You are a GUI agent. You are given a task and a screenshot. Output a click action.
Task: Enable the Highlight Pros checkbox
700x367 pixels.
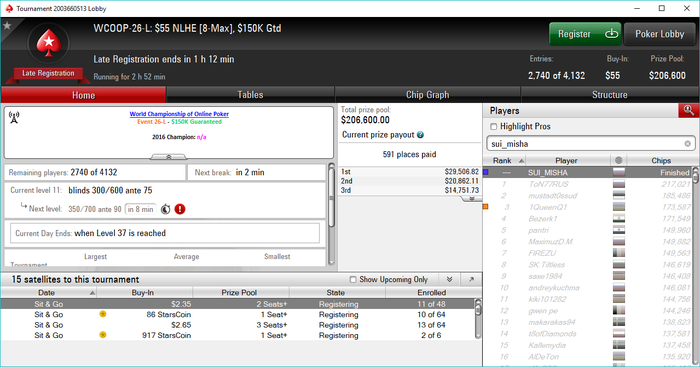(x=494, y=127)
